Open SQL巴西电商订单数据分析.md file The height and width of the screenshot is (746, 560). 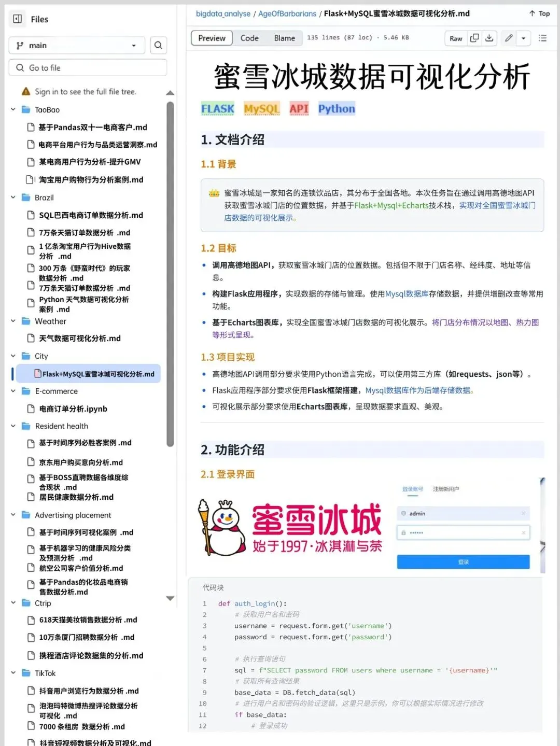click(91, 215)
